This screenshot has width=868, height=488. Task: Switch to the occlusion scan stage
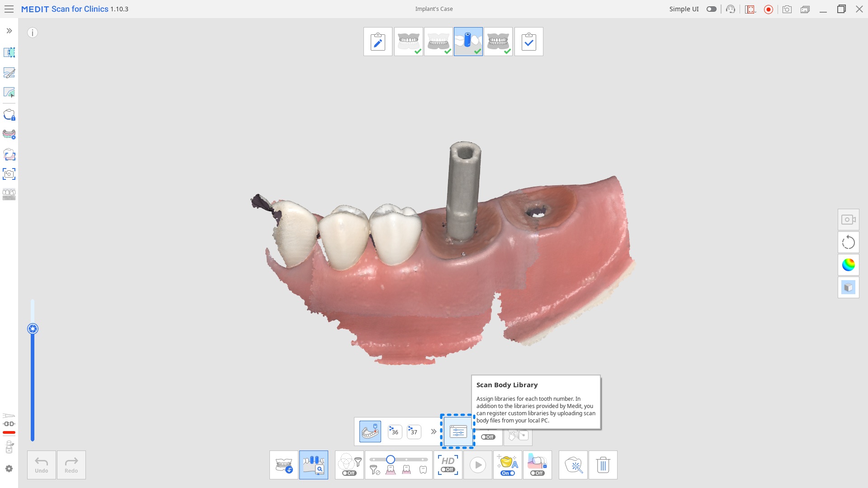coord(498,42)
